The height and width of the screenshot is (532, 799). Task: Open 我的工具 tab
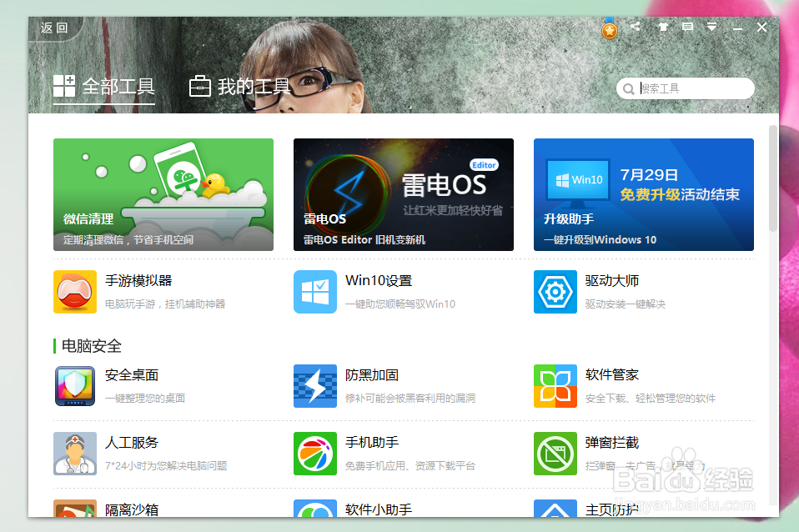(x=240, y=87)
